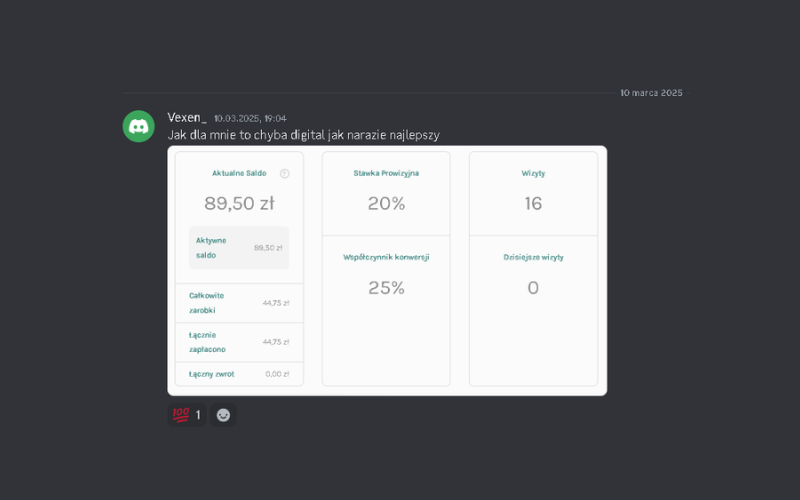Viewport: 800px width, 500px height.
Task: Click the message text about digital
Action: 303,135
